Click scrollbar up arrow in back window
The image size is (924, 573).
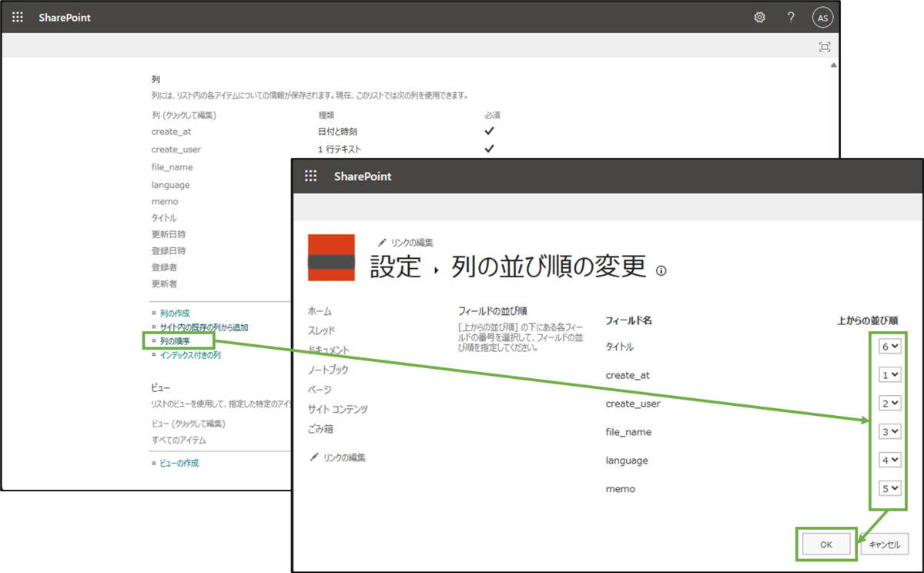834,65
